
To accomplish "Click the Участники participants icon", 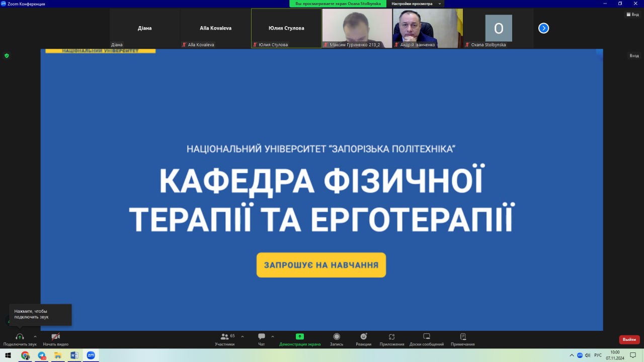I will pyautogui.click(x=224, y=337).
